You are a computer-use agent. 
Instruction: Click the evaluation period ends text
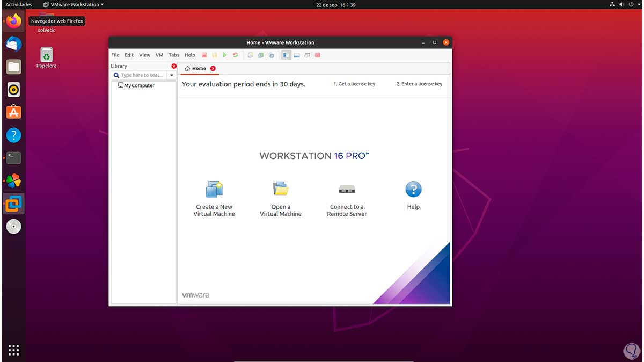[x=244, y=84]
